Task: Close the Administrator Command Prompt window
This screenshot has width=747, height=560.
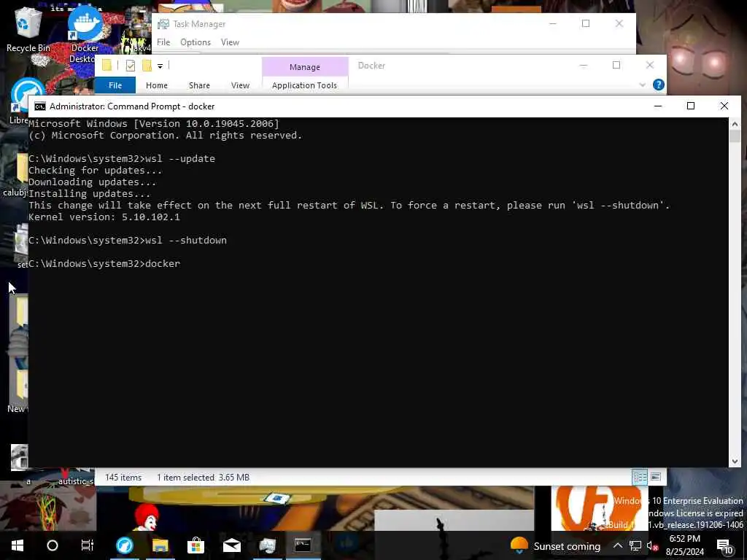Action: [x=724, y=106]
